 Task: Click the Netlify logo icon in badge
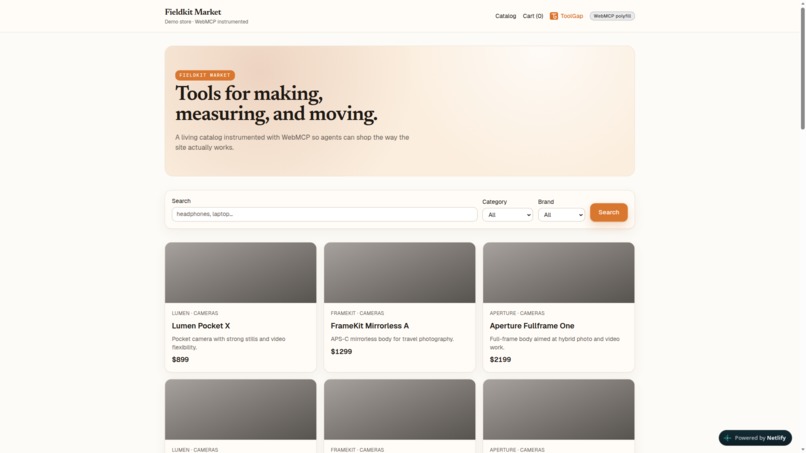(x=727, y=438)
